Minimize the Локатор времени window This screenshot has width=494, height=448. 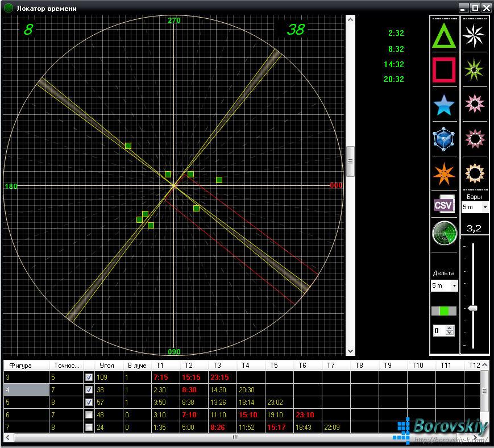tap(463, 8)
